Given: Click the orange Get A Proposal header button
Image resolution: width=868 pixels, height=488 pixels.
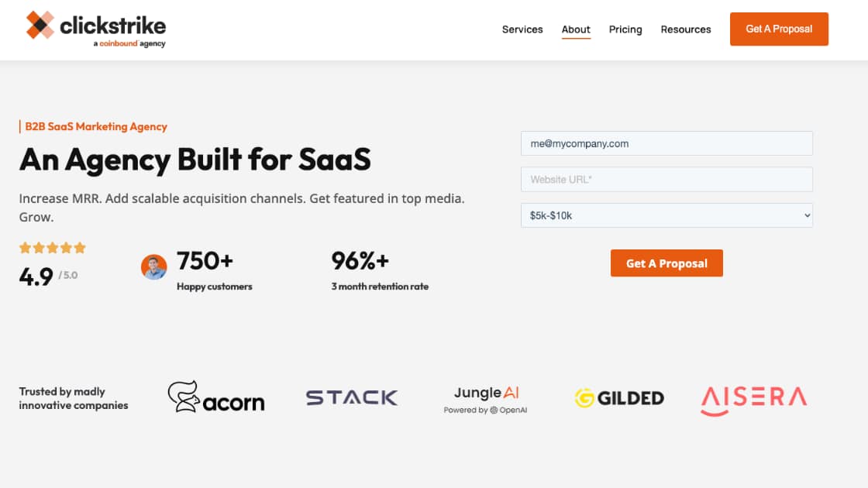Looking at the screenshot, I should pos(778,29).
